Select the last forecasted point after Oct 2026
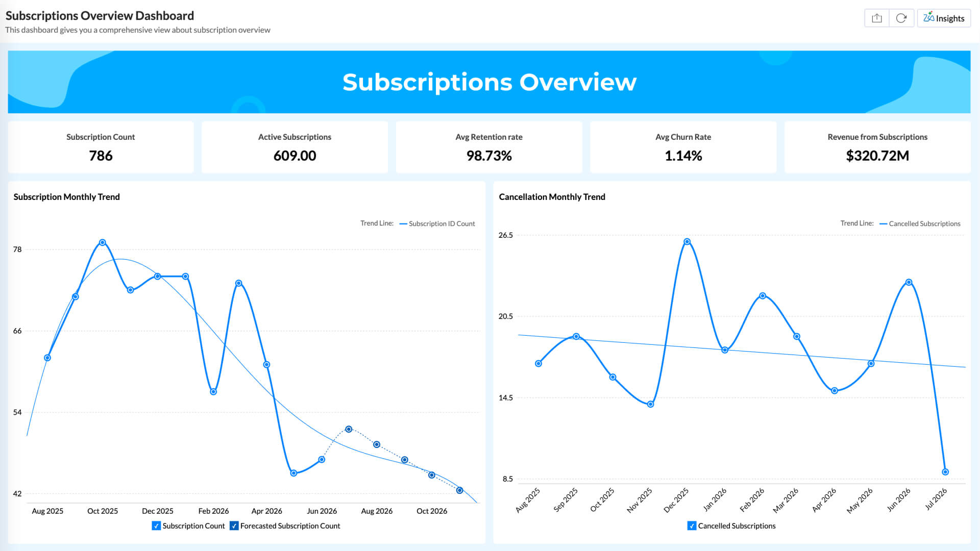980x551 pixels. [x=459, y=490]
